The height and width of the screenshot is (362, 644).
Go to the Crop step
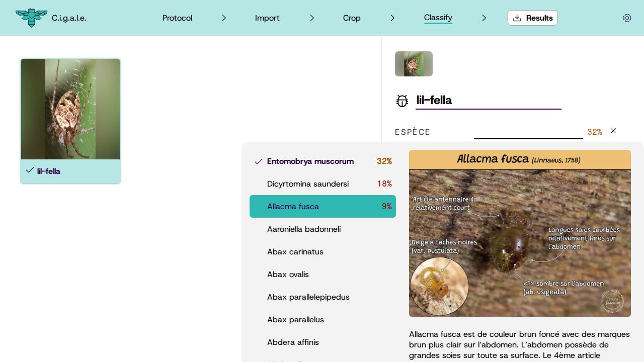pyautogui.click(x=352, y=18)
